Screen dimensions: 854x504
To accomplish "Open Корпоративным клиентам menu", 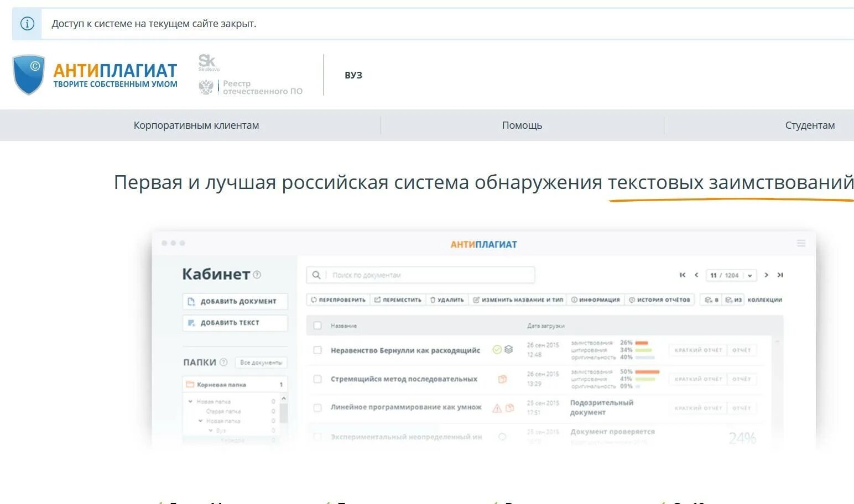I will 196,125.
